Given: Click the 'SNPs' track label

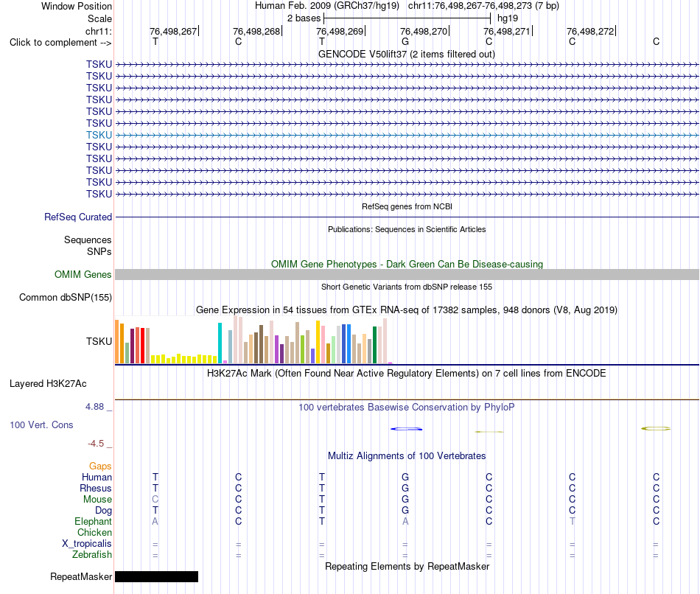Looking at the screenshot, I should (x=99, y=251).
